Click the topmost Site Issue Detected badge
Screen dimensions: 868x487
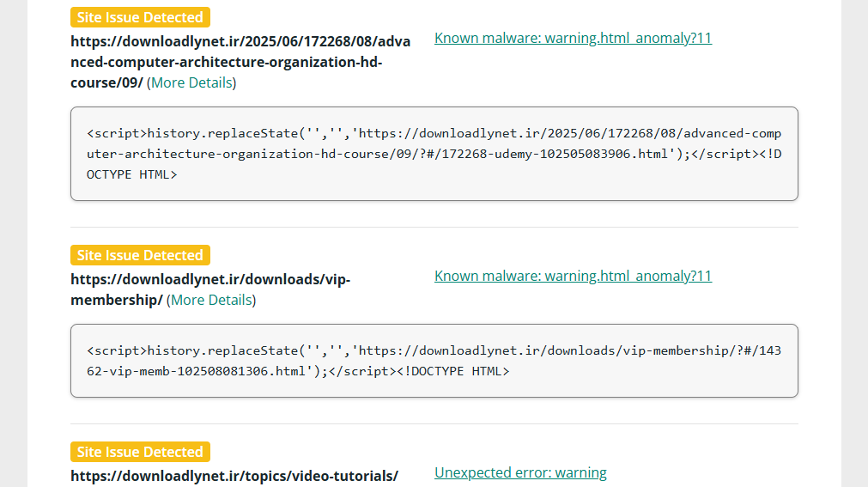tap(140, 17)
